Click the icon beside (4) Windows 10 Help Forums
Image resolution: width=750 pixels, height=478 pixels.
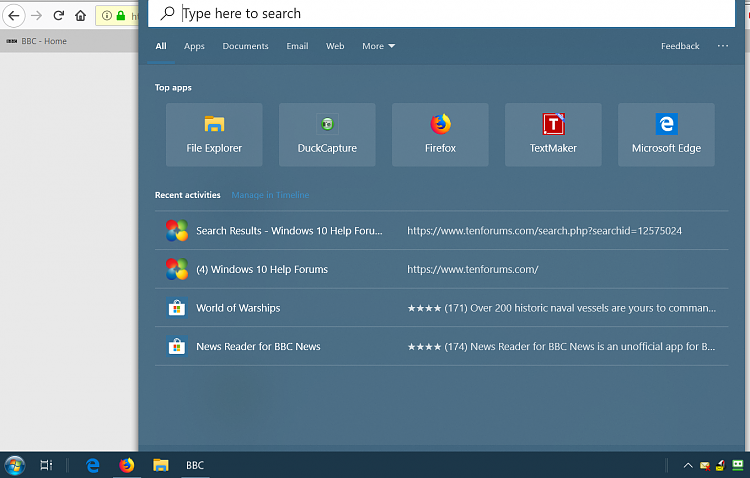tap(176, 269)
